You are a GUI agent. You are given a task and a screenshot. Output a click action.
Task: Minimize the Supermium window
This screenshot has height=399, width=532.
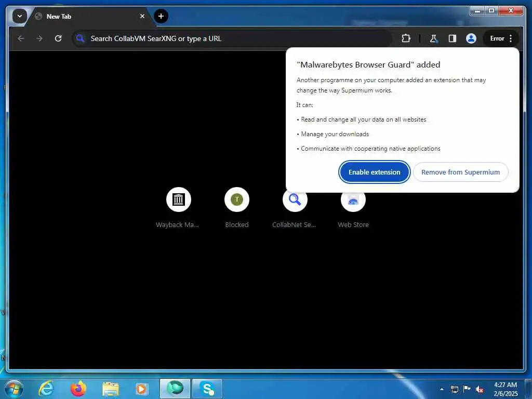pos(478,11)
